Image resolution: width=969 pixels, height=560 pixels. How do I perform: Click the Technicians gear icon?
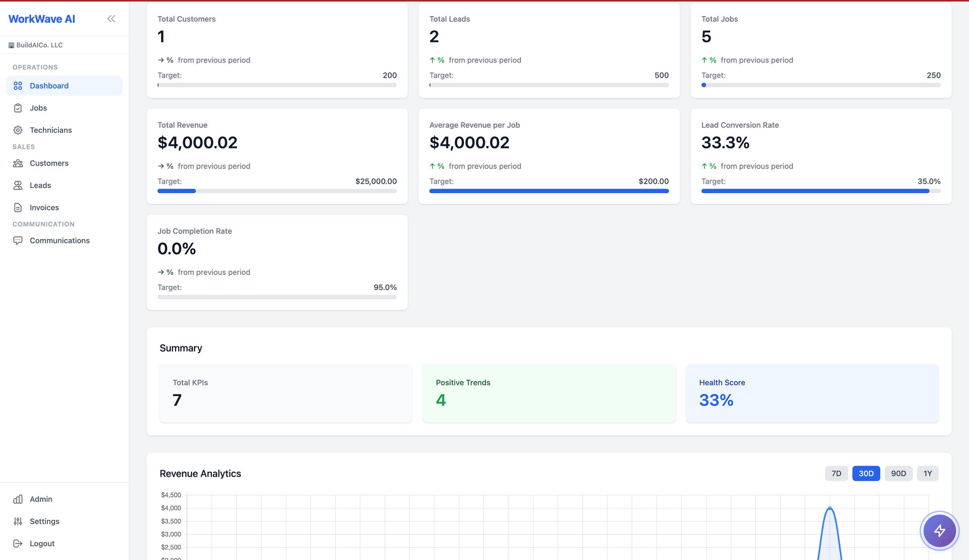pos(18,130)
